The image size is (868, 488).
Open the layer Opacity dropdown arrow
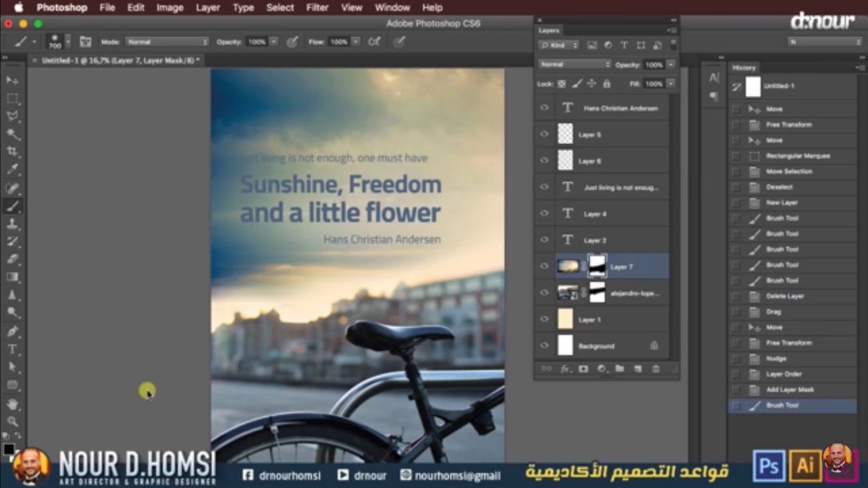(x=671, y=64)
